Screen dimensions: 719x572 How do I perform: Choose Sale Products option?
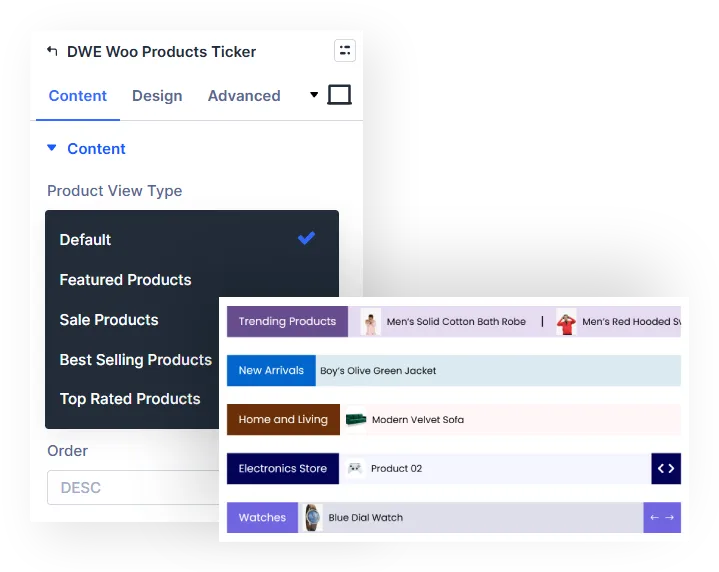[x=109, y=319]
